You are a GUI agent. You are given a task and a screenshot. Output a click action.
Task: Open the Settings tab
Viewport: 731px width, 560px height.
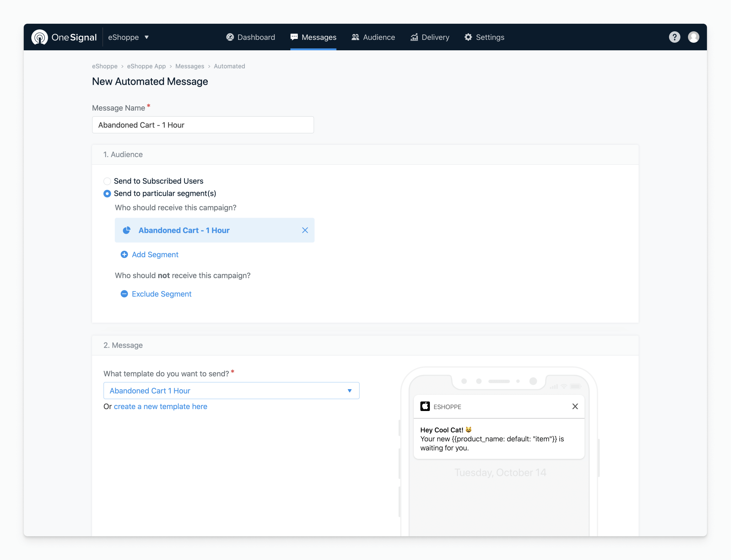485,37
